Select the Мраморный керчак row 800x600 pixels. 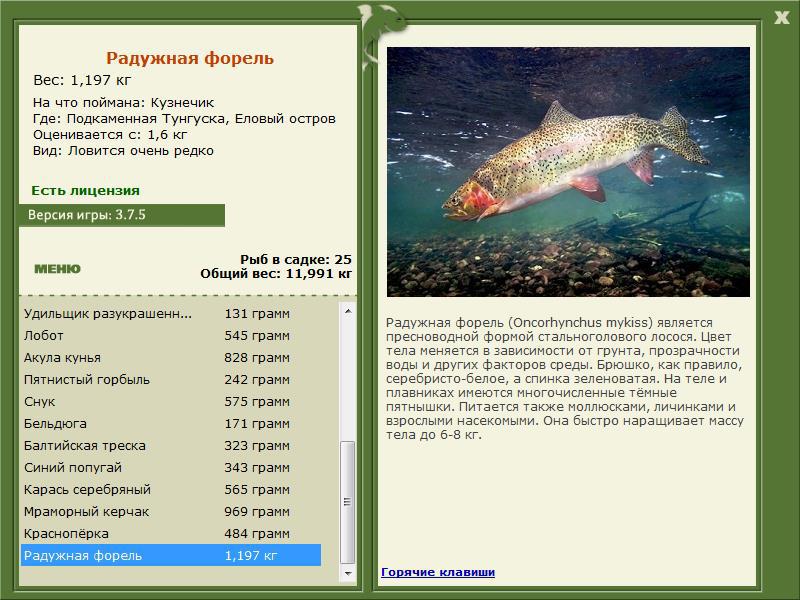coord(171,511)
